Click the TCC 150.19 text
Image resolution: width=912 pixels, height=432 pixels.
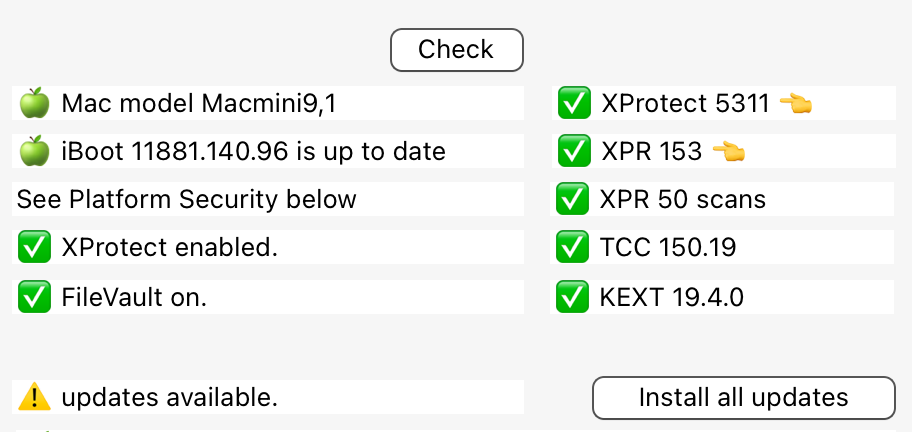point(668,248)
